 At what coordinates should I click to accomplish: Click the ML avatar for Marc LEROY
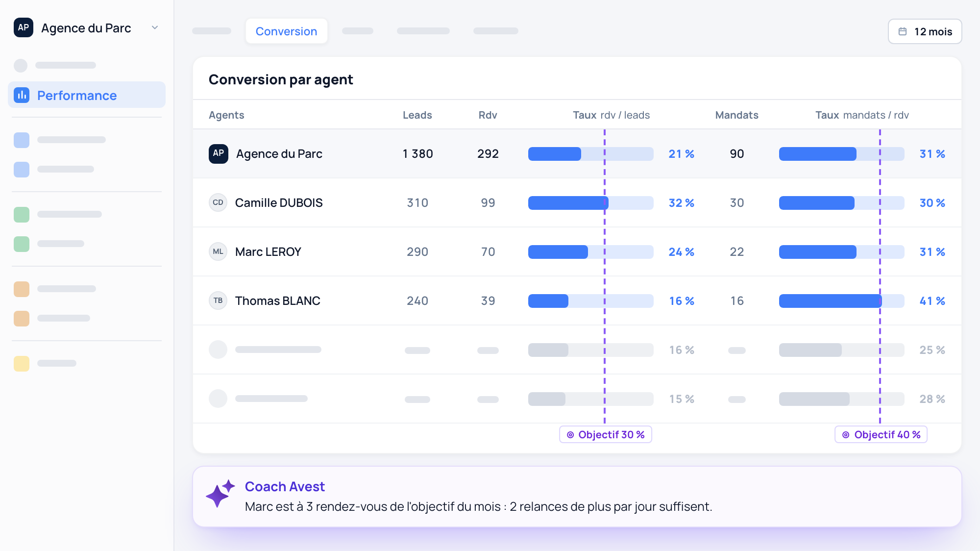(218, 252)
